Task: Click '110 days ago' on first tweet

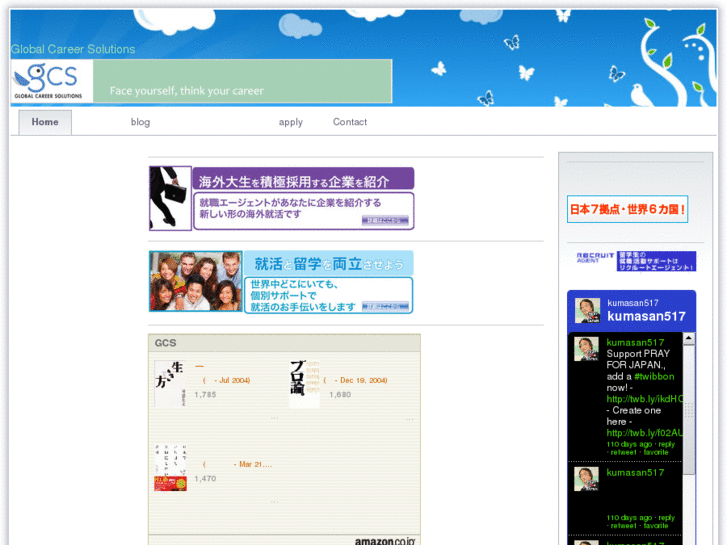Action: [629, 444]
